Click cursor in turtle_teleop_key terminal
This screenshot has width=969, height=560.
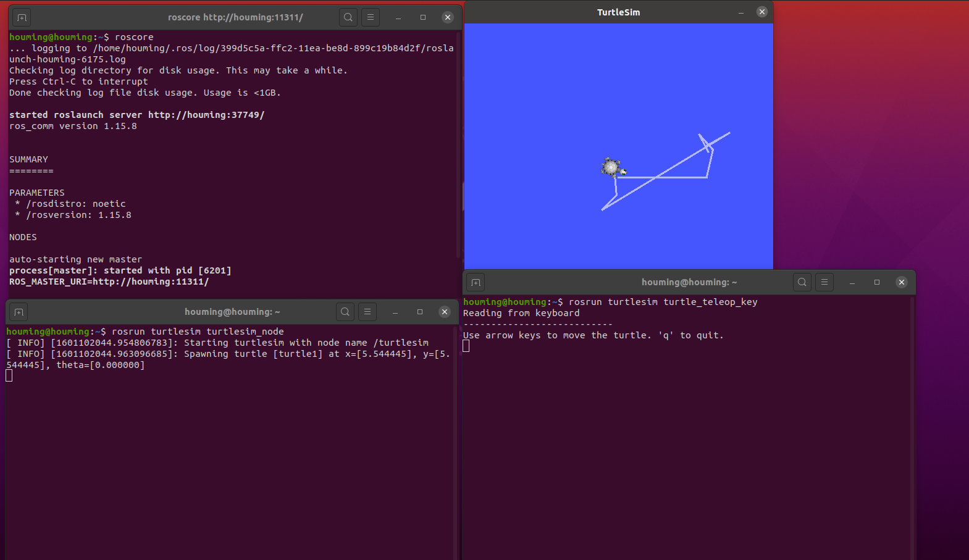[x=466, y=346]
